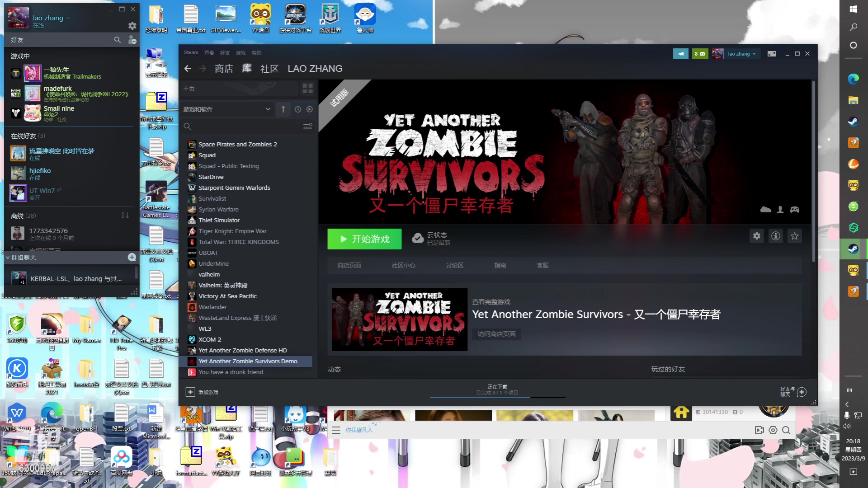Toggle the ready-to-play filter icon

click(x=309, y=109)
